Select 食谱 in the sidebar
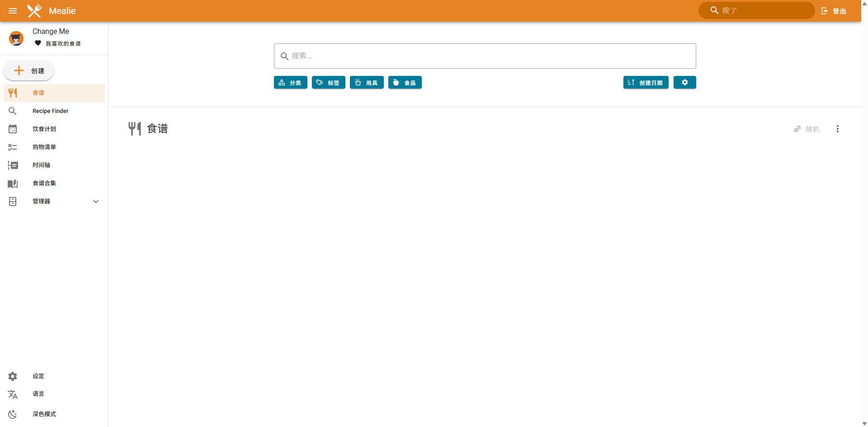The height and width of the screenshot is (427, 868). pyautogui.click(x=54, y=93)
